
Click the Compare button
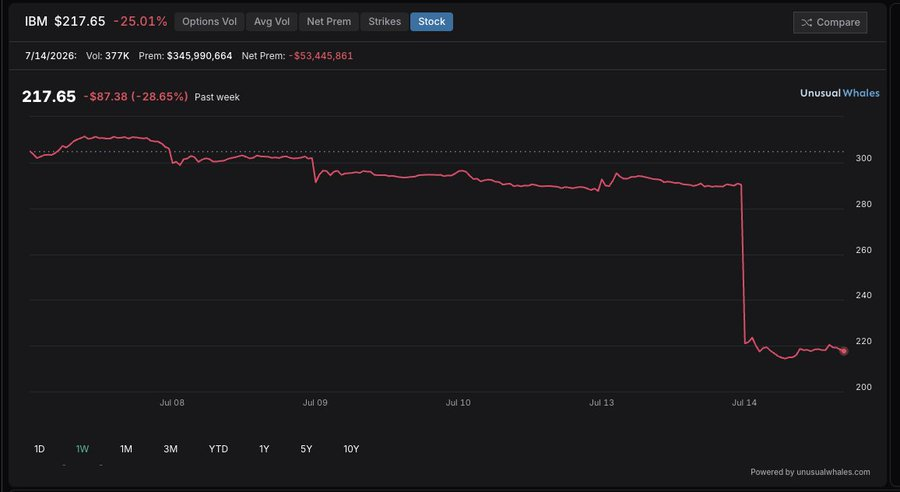pos(830,22)
